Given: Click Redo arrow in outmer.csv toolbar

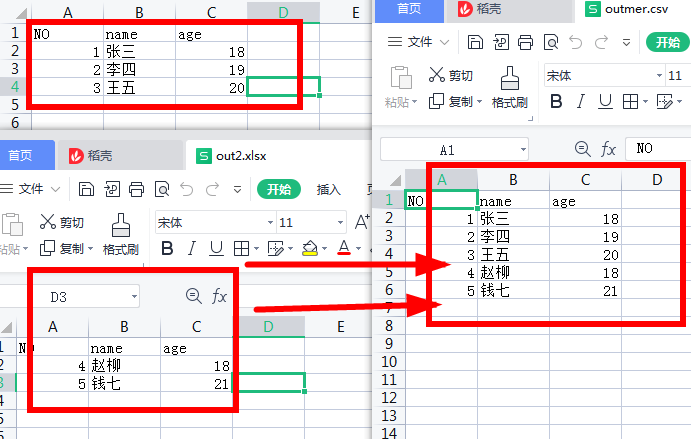Looking at the screenshot, I should point(601,42).
